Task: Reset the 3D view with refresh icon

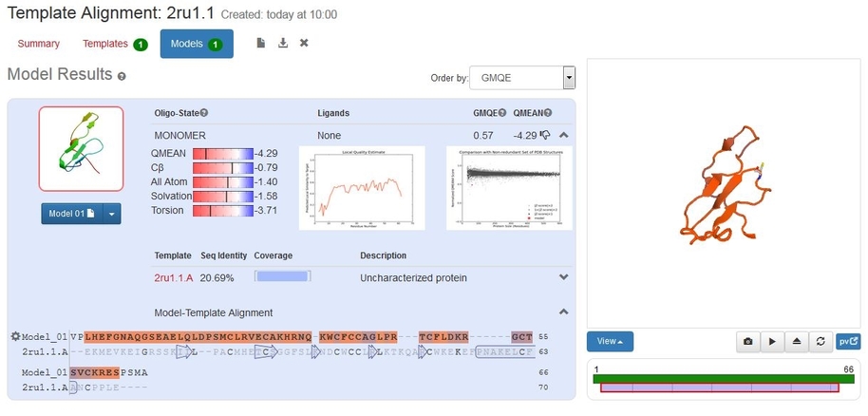Action: click(820, 341)
